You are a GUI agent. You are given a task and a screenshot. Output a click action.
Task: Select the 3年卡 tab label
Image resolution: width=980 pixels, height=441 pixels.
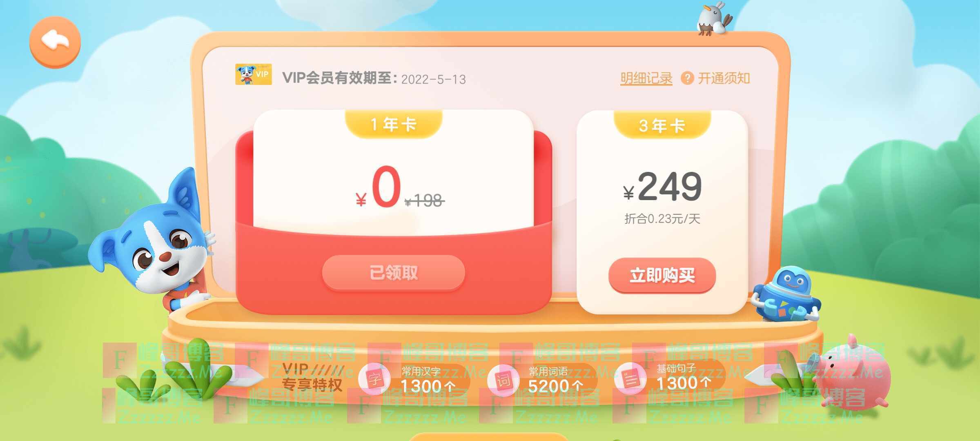(x=662, y=125)
